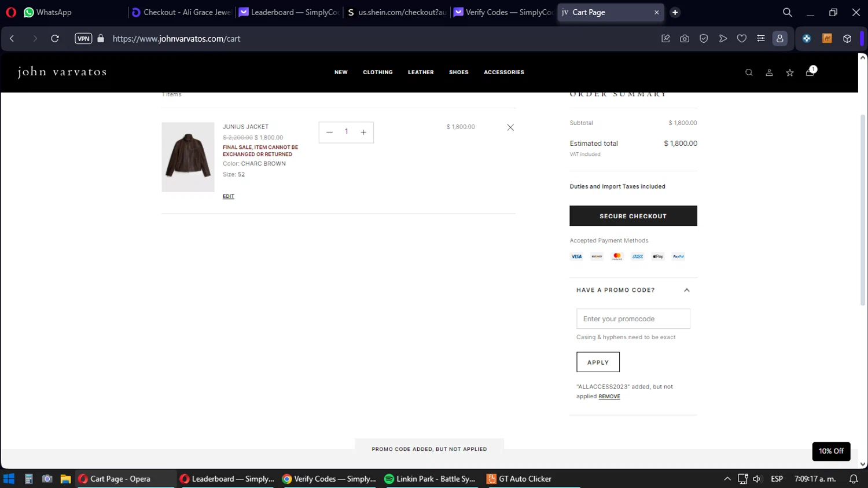Screen dimensions: 868x488
Task: Open a new browser tab
Action: pyautogui.click(x=675, y=12)
